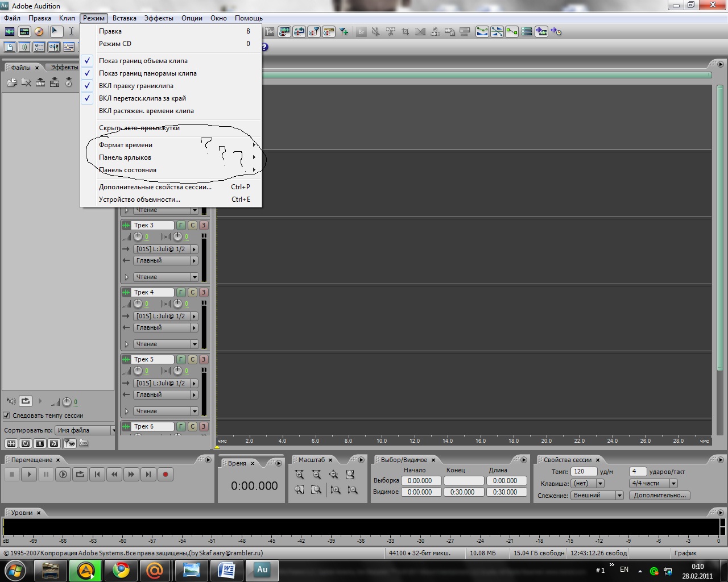Screen dimensions: 728x582
Task: Click the scissors split clip icon
Action: tap(391, 32)
